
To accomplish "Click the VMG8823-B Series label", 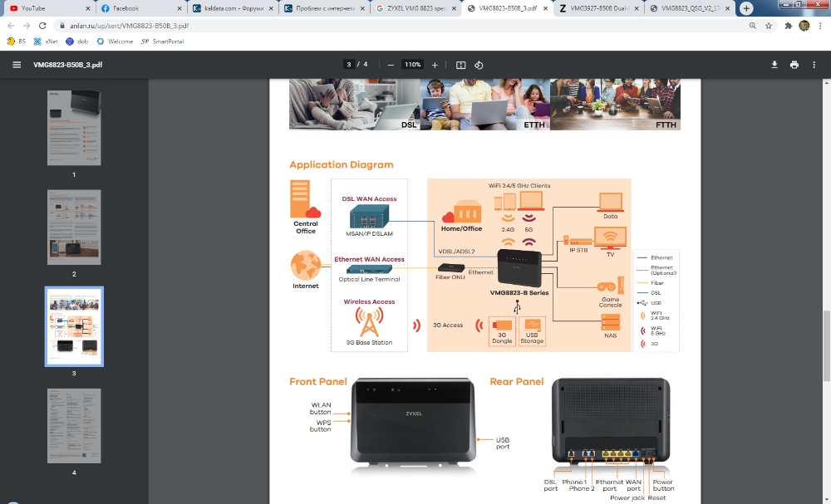I will 519,293.
